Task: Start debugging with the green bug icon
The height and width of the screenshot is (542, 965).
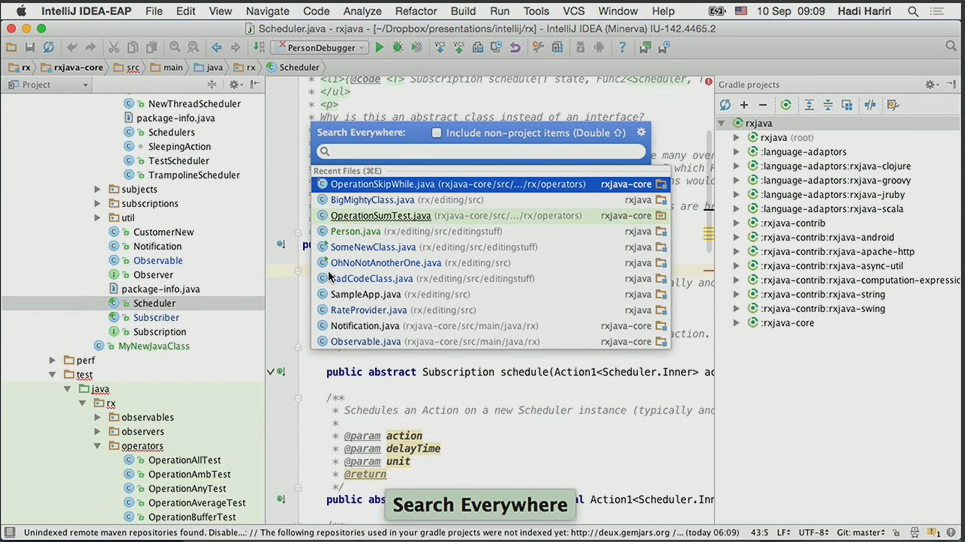Action: point(398,47)
